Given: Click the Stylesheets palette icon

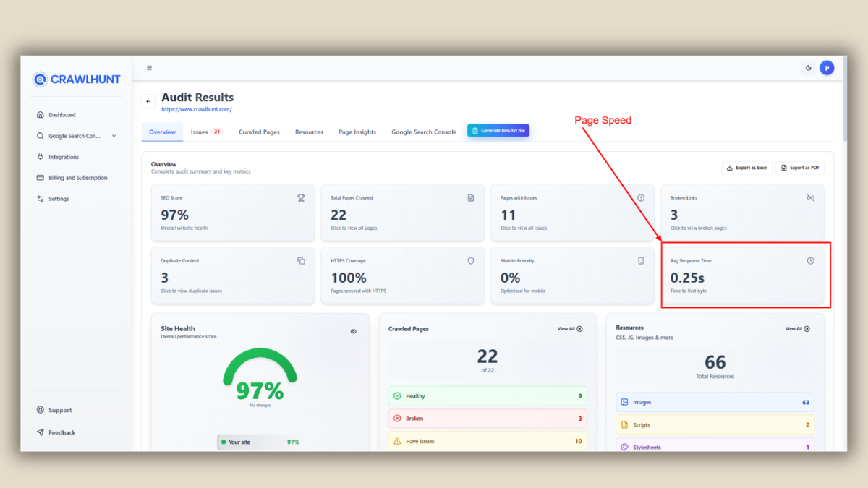Looking at the screenshot, I should point(625,447).
